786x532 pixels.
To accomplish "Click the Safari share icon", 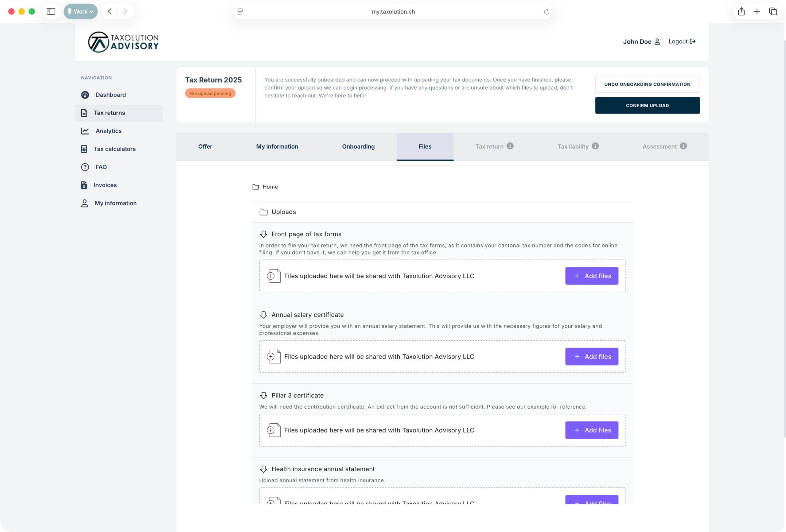I will 741,11.
